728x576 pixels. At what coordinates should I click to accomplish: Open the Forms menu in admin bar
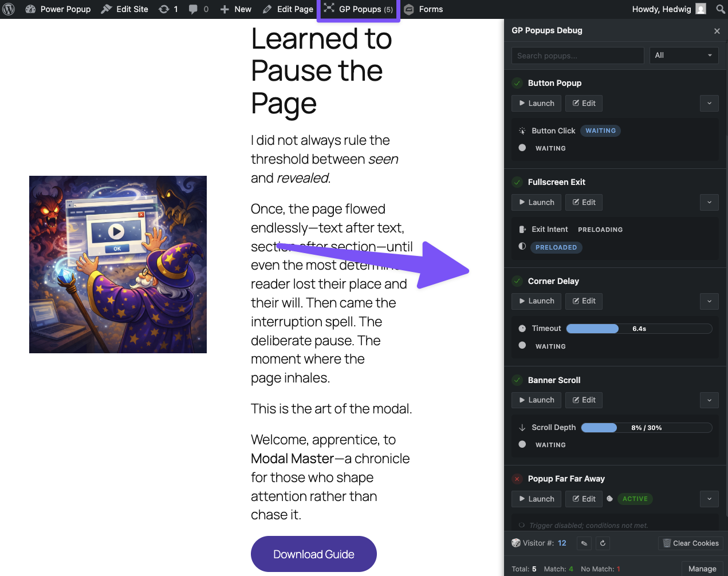[424, 9]
